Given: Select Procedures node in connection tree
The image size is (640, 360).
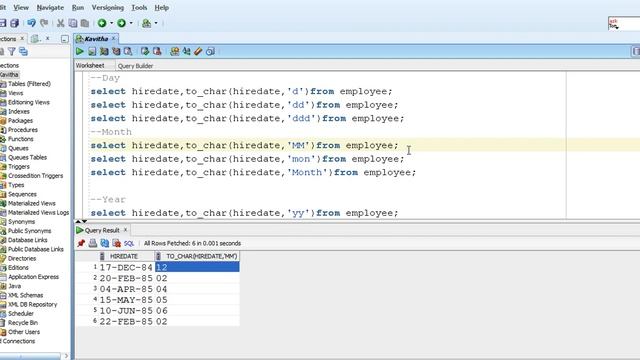Looking at the screenshot, I should (23, 130).
